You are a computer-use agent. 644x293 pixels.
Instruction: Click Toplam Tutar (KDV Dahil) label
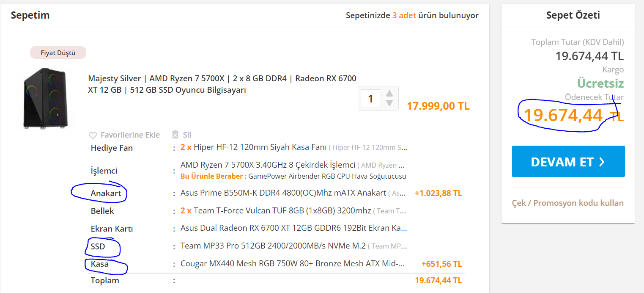(x=578, y=42)
